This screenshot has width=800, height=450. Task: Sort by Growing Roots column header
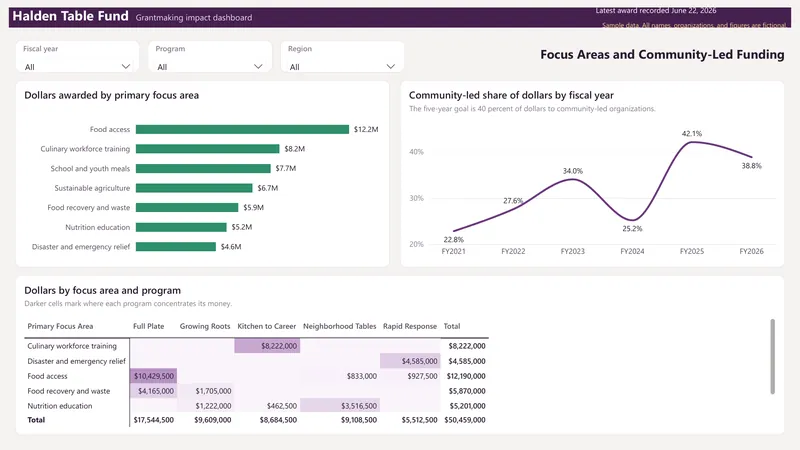click(205, 326)
